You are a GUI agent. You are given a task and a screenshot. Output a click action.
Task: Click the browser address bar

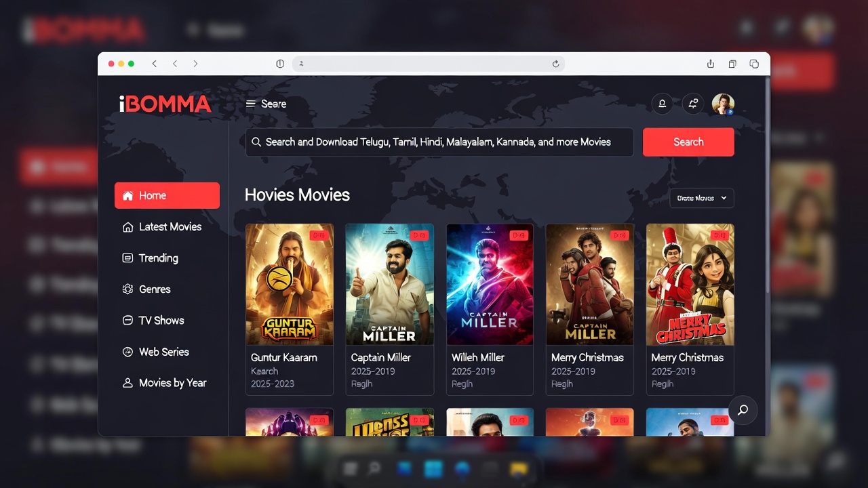pyautogui.click(x=427, y=64)
